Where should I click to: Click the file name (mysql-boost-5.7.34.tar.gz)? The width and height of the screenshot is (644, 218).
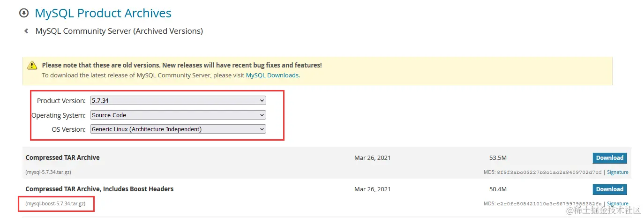tap(55, 204)
